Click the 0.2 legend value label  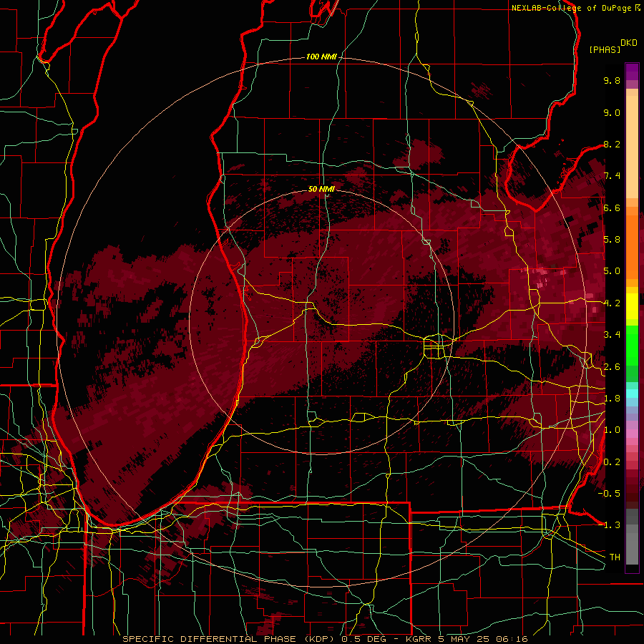(612, 462)
